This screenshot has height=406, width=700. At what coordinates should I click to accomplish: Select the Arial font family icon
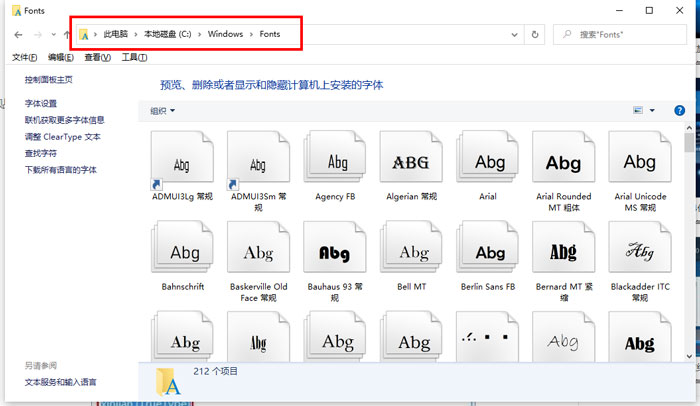[488, 161]
